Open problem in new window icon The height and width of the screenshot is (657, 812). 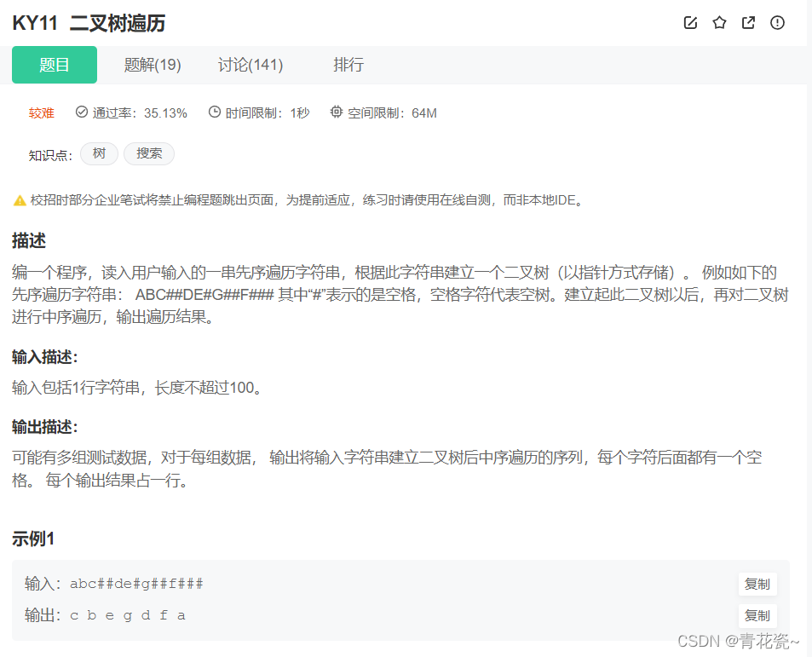pyautogui.click(x=748, y=22)
